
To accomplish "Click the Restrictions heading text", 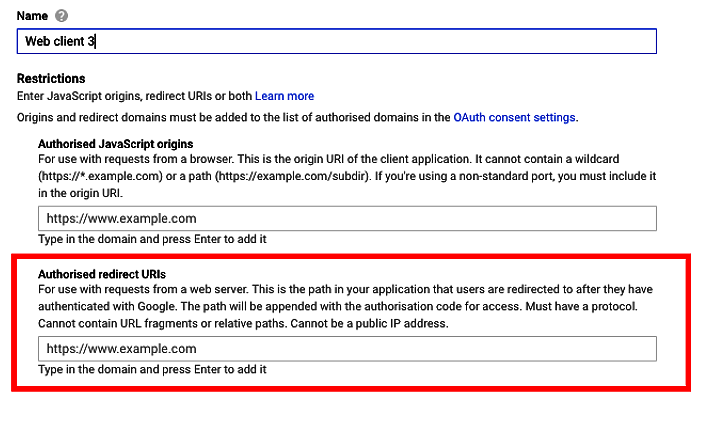I will [51, 79].
